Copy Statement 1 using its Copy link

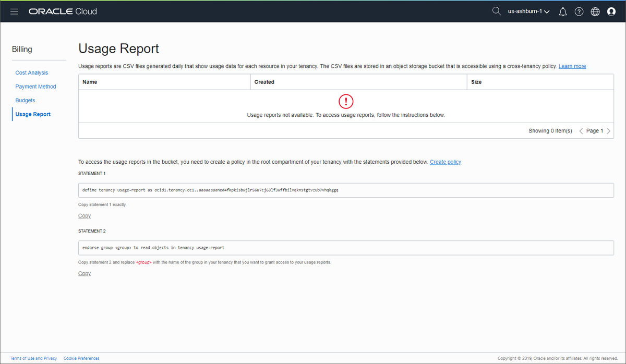coord(85,216)
